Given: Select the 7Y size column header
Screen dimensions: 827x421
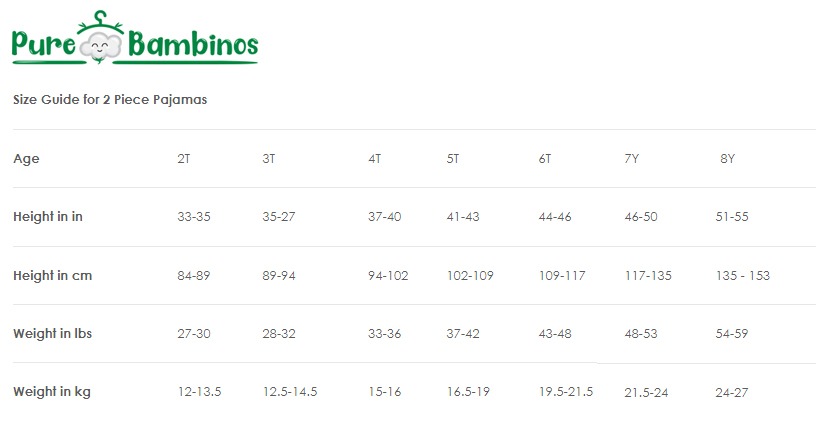Looking at the screenshot, I should [631, 159].
